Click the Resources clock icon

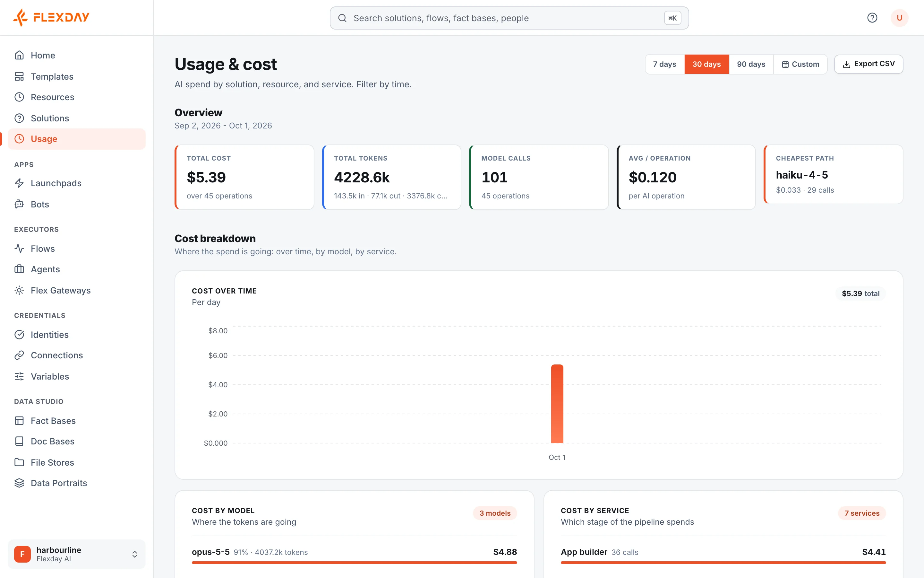coord(19,97)
